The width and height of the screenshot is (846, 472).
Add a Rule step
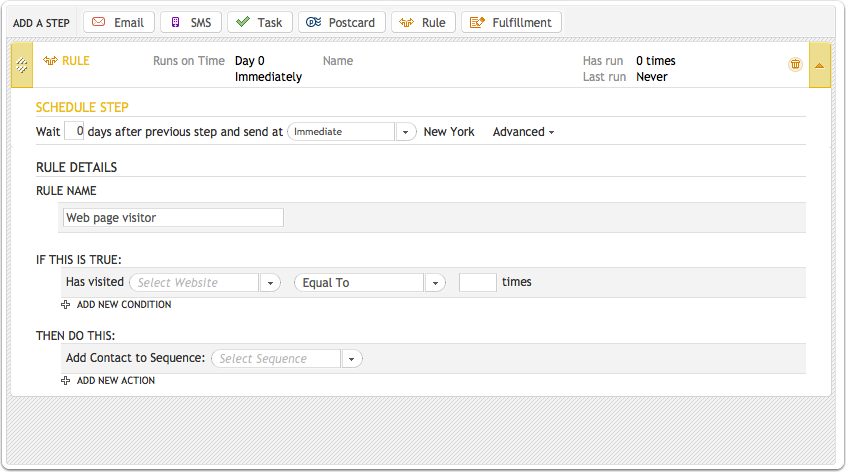pyautogui.click(x=424, y=23)
